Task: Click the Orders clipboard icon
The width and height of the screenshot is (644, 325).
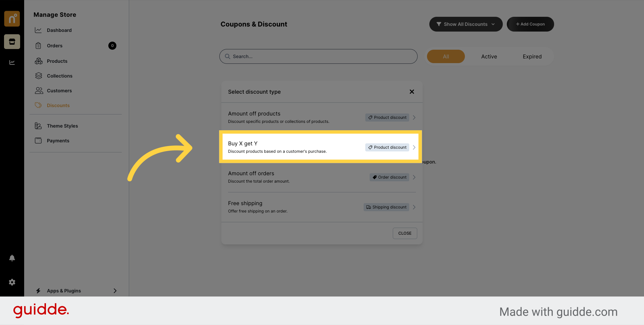Action: point(39,46)
